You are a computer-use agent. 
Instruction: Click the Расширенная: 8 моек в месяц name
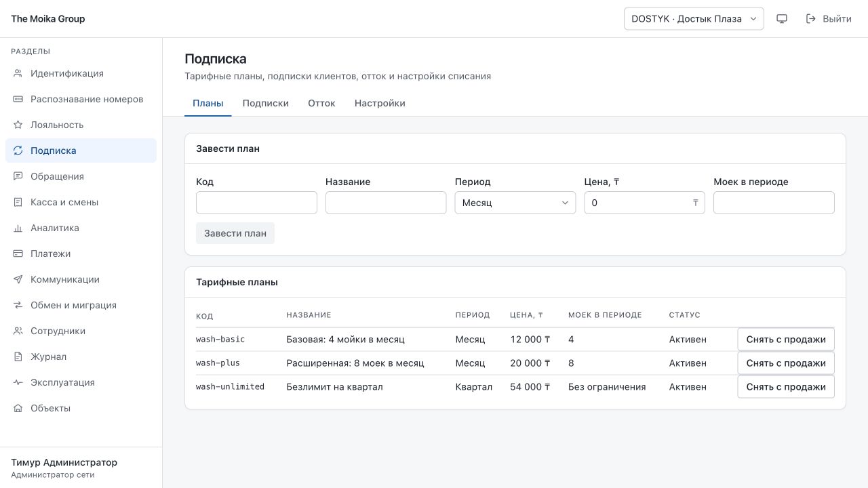coord(355,363)
